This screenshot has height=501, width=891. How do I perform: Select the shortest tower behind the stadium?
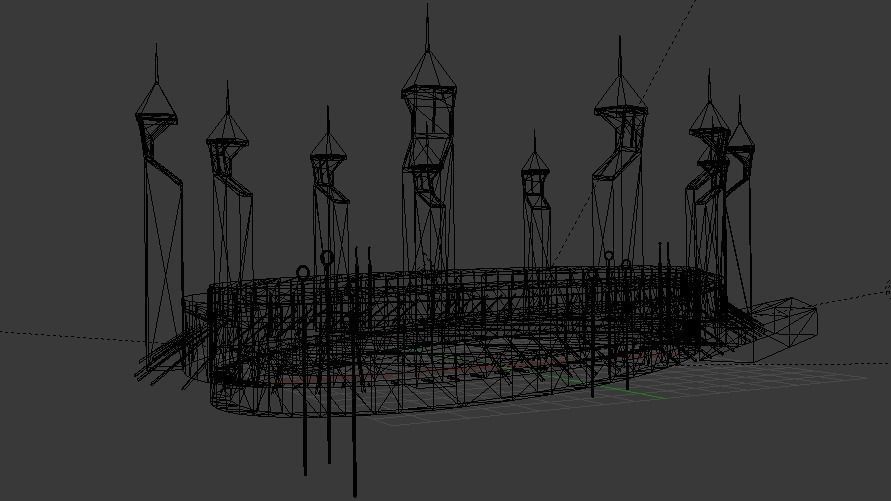[535, 199]
